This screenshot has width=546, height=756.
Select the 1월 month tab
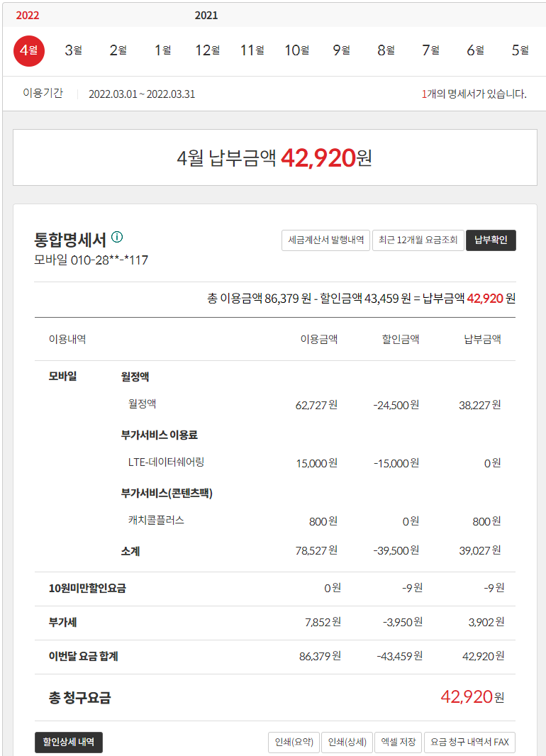point(162,50)
